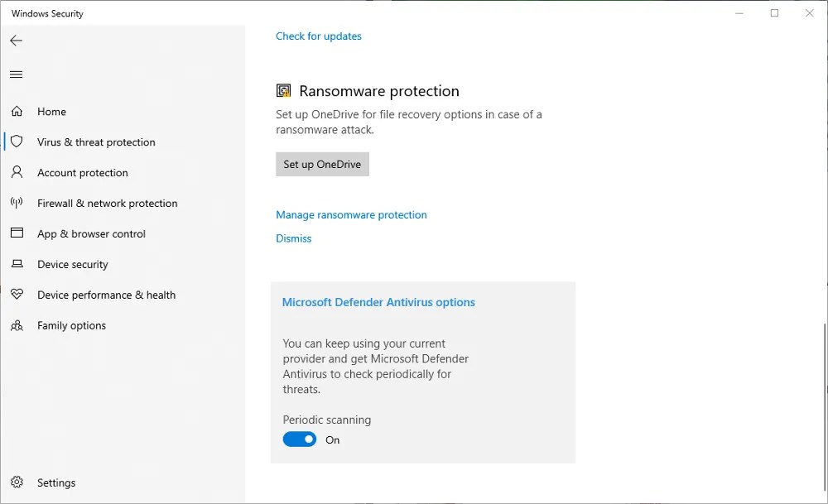Open the hamburger navigation menu
Viewport: 828px width, 504px height.
[x=16, y=74]
